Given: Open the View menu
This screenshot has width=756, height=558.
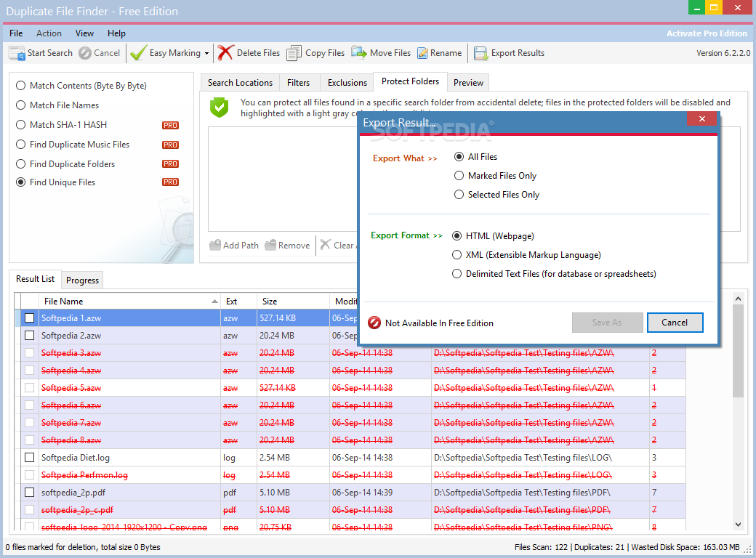Looking at the screenshot, I should pyautogui.click(x=84, y=33).
